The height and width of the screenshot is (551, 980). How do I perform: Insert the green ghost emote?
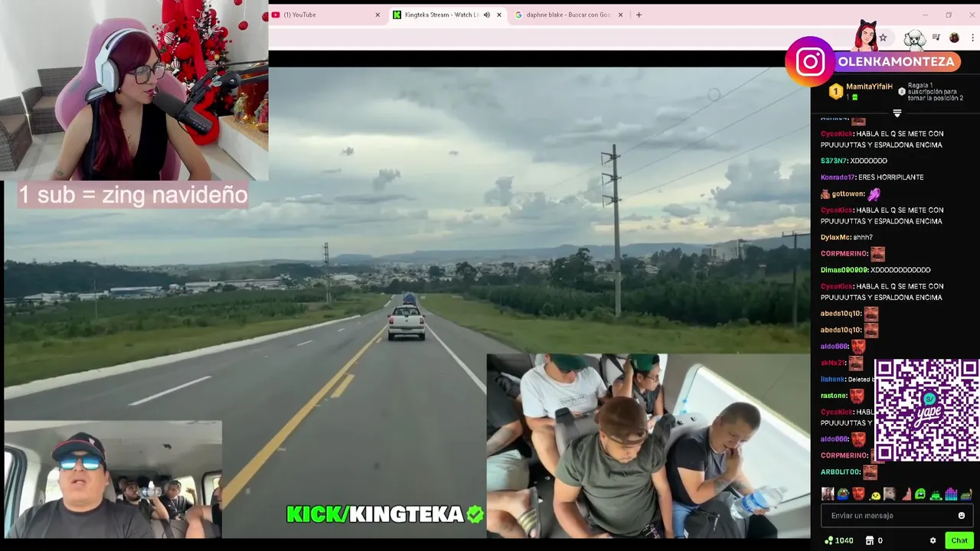coord(920,494)
